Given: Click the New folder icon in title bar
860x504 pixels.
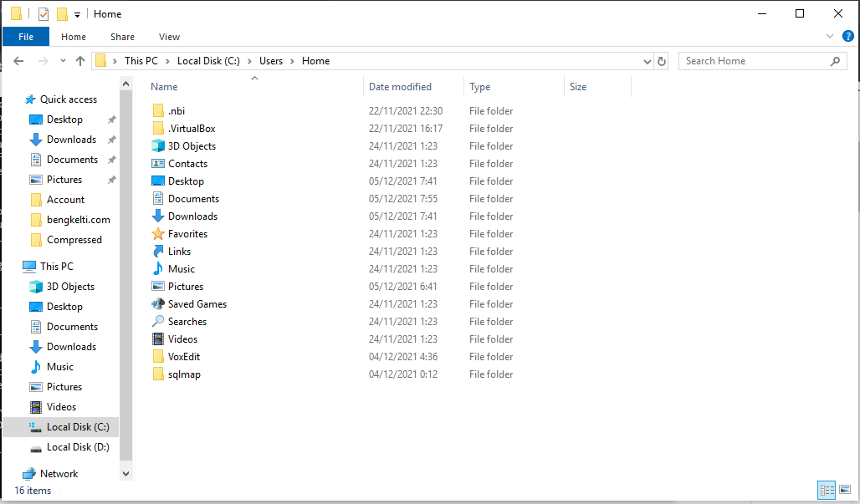Looking at the screenshot, I should pos(63,13).
